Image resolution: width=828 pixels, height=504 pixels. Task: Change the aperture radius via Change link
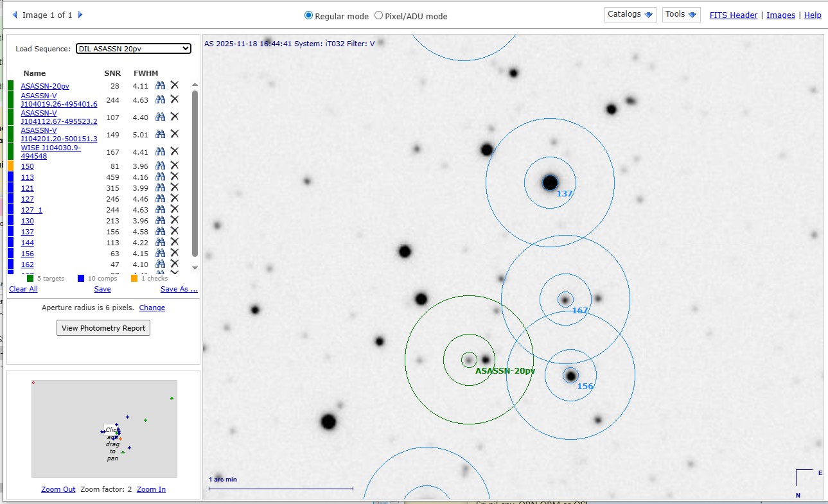pyautogui.click(x=152, y=308)
